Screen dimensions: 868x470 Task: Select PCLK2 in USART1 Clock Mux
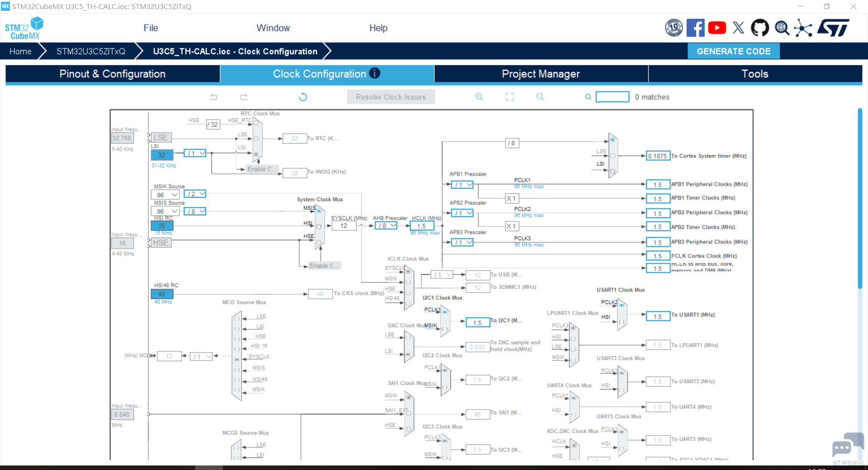pyautogui.click(x=622, y=305)
